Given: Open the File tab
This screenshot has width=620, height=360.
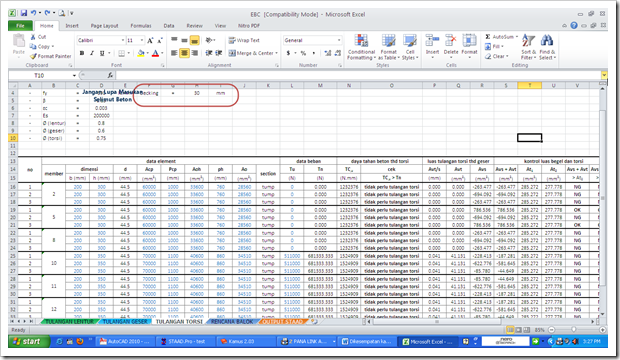Looking at the screenshot, I should [x=20, y=26].
